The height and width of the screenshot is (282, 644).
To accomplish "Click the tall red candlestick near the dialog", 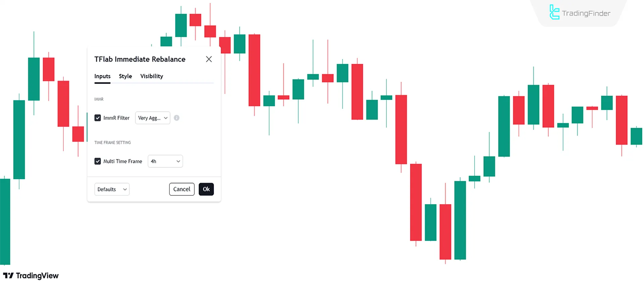I will pyautogui.click(x=254, y=70).
